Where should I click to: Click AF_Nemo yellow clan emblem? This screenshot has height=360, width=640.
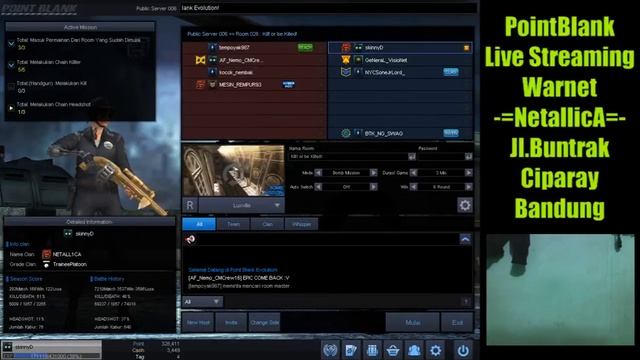[200, 60]
